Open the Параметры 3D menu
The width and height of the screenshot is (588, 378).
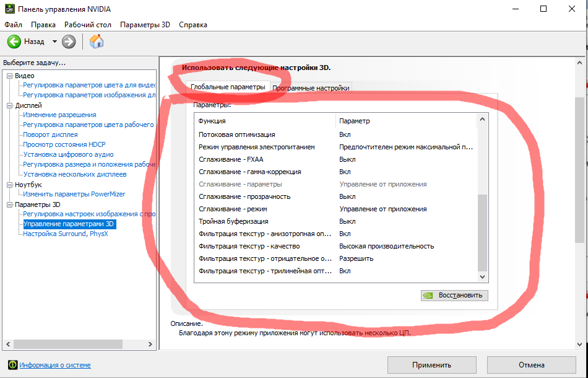click(145, 25)
